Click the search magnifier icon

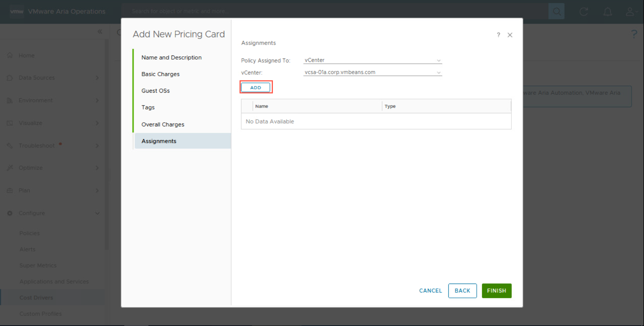coord(556,12)
